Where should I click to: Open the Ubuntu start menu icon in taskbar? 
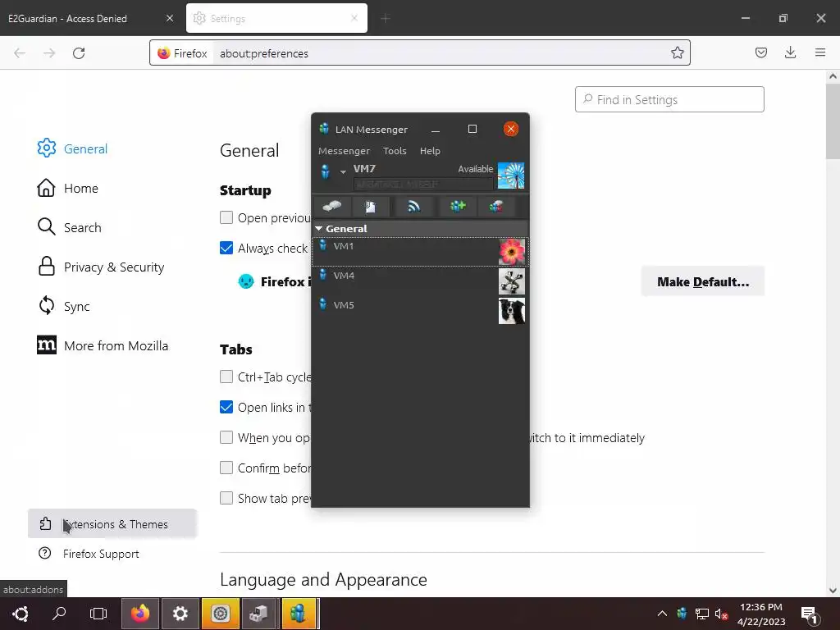(21, 614)
